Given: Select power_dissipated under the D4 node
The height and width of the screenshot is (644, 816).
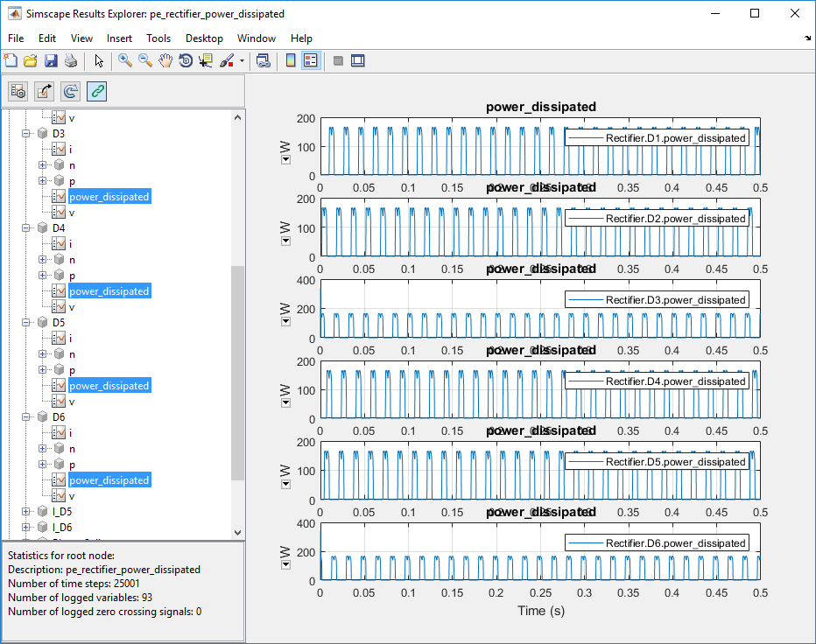Looking at the screenshot, I should pos(109,291).
